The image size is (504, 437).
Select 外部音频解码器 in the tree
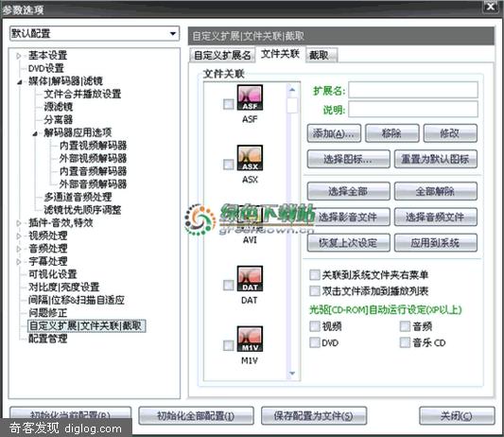tap(94, 184)
